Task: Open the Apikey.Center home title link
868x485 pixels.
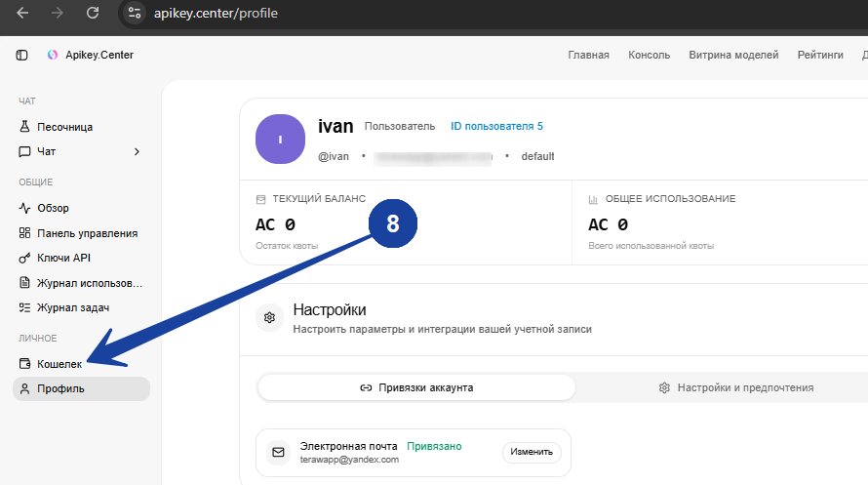Action: coord(99,55)
